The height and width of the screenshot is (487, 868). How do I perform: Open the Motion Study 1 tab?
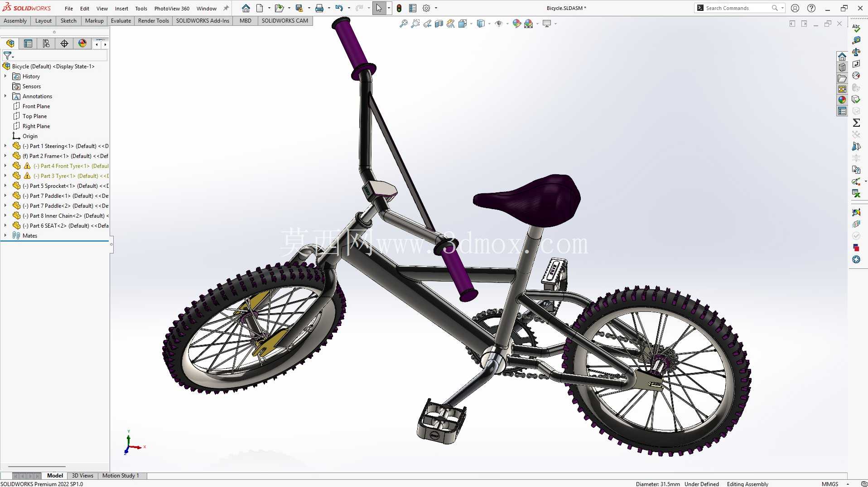pos(120,476)
